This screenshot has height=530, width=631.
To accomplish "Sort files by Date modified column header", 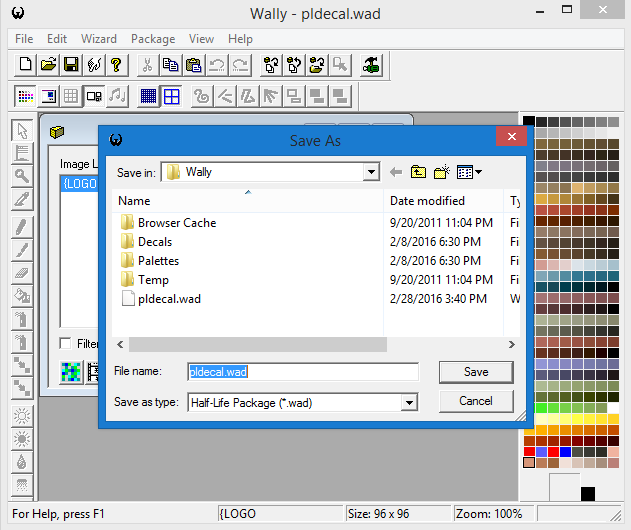I will [x=443, y=201].
